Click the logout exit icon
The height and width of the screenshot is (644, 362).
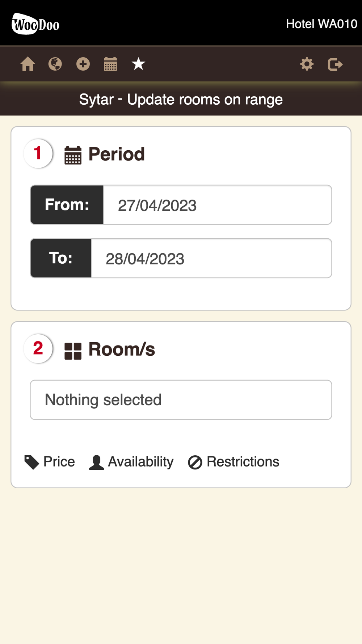pyautogui.click(x=335, y=64)
